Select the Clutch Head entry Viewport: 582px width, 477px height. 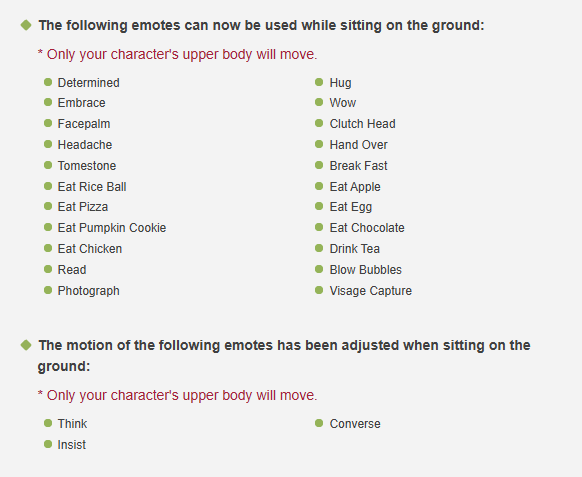point(362,124)
